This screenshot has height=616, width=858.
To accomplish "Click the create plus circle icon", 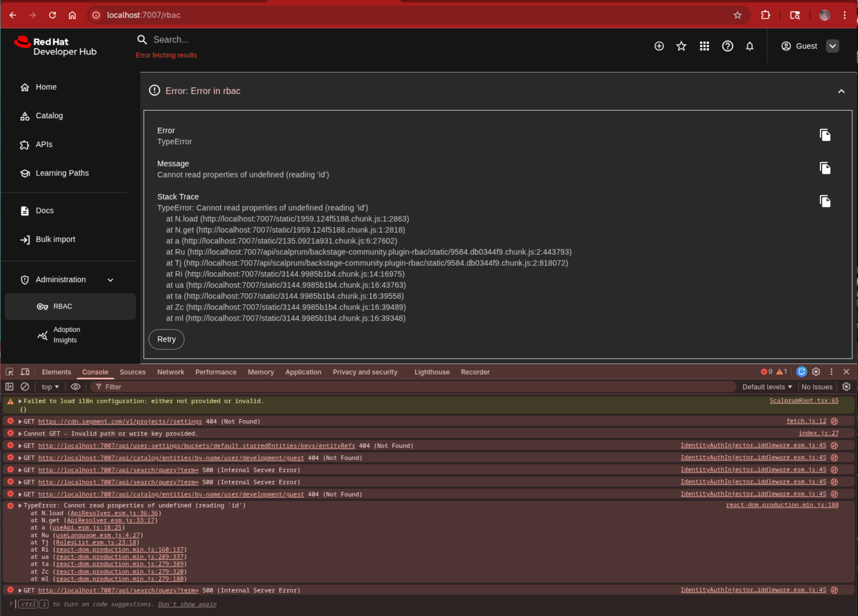I will tap(658, 46).
